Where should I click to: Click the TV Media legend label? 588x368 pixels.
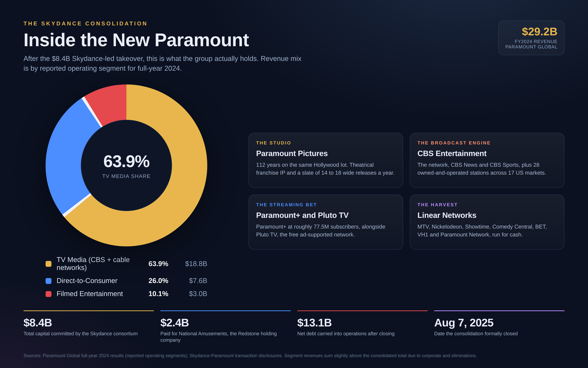[x=93, y=264]
